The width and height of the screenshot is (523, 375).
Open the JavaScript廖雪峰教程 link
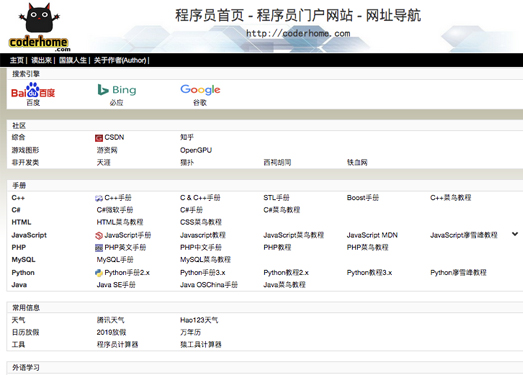[x=464, y=235]
